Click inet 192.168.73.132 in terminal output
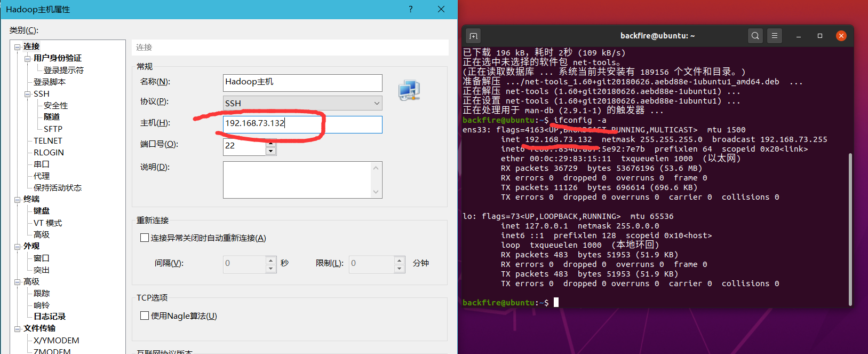This screenshot has width=868, height=354. point(546,139)
